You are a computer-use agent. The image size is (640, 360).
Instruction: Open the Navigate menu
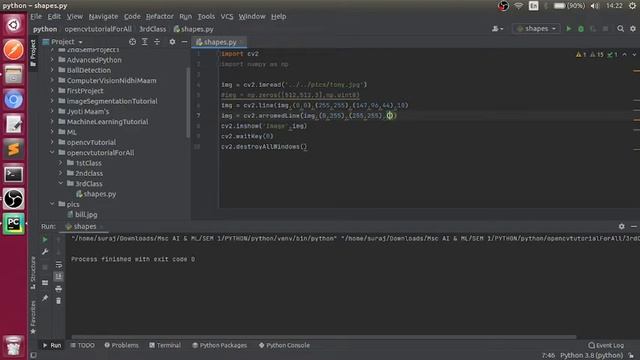coord(103,16)
